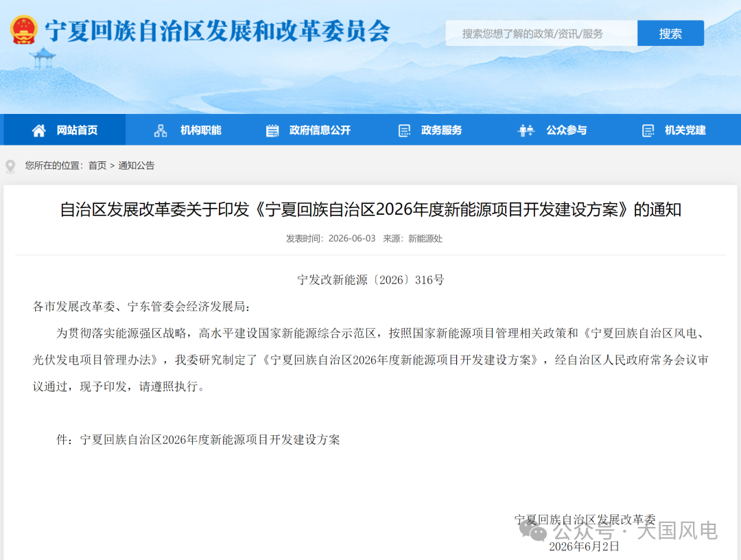Click the WeChat logo watermark
741x560 pixels.
(x=533, y=530)
